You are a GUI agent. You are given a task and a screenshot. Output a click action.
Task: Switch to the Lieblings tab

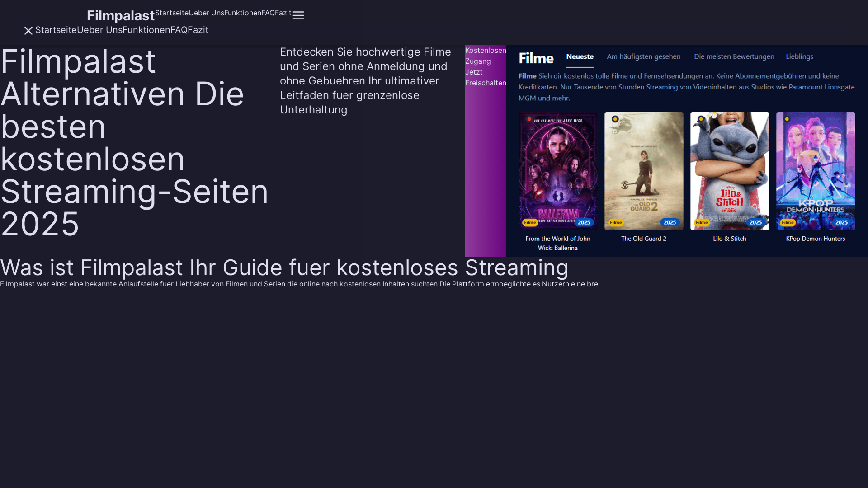tap(799, 57)
